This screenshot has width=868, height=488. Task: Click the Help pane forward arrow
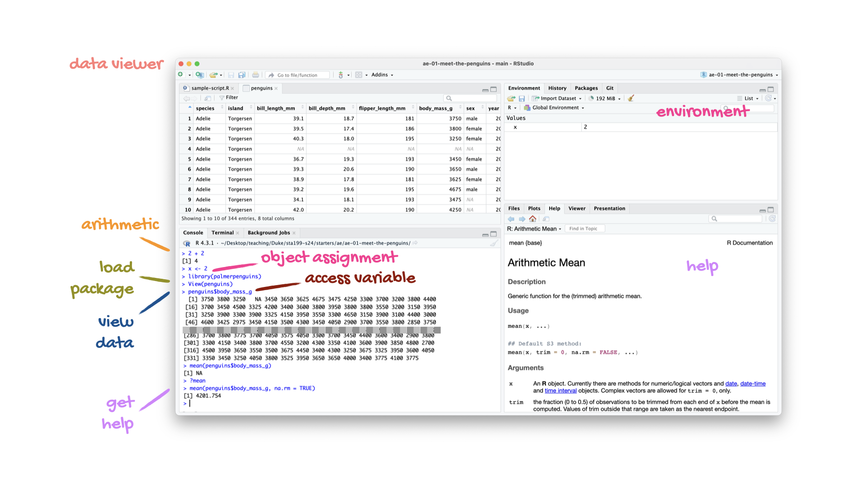click(522, 219)
